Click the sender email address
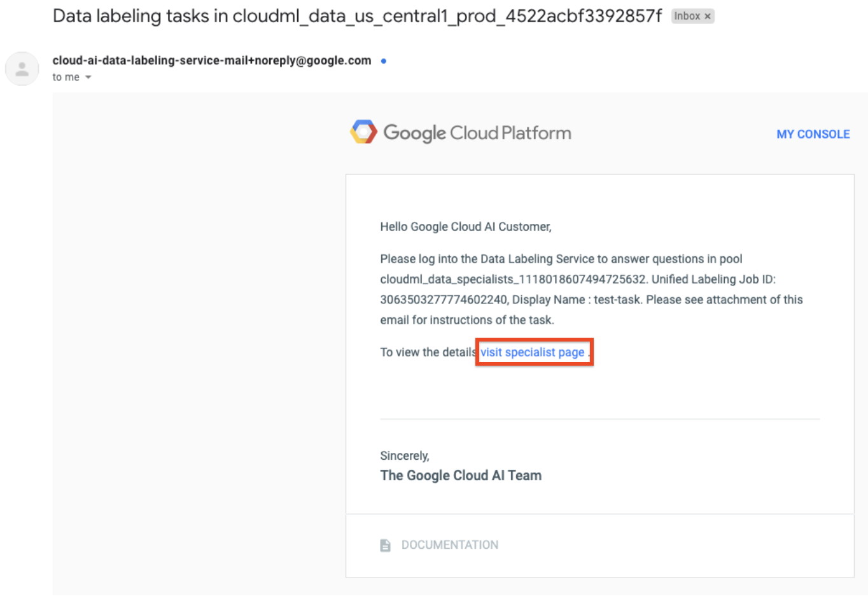The width and height of the screenshot is (868, 608). pyautogui.click(x=211, y=60)
